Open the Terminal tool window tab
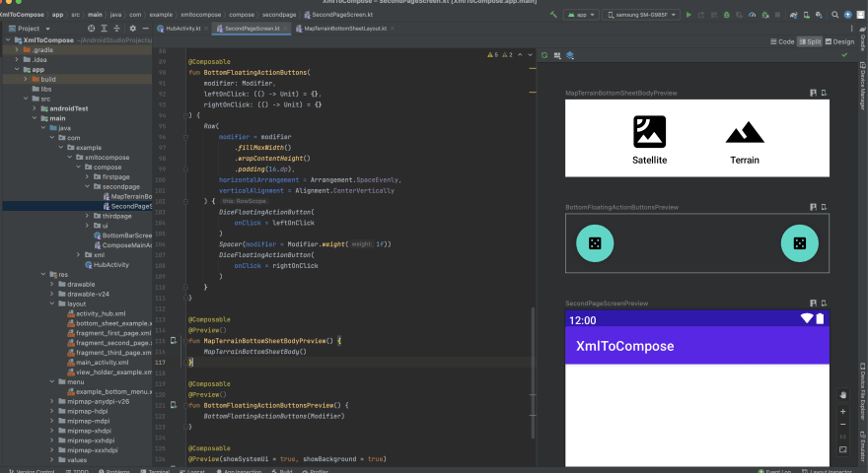The image size is (868, 473). (x=155, y=471)
